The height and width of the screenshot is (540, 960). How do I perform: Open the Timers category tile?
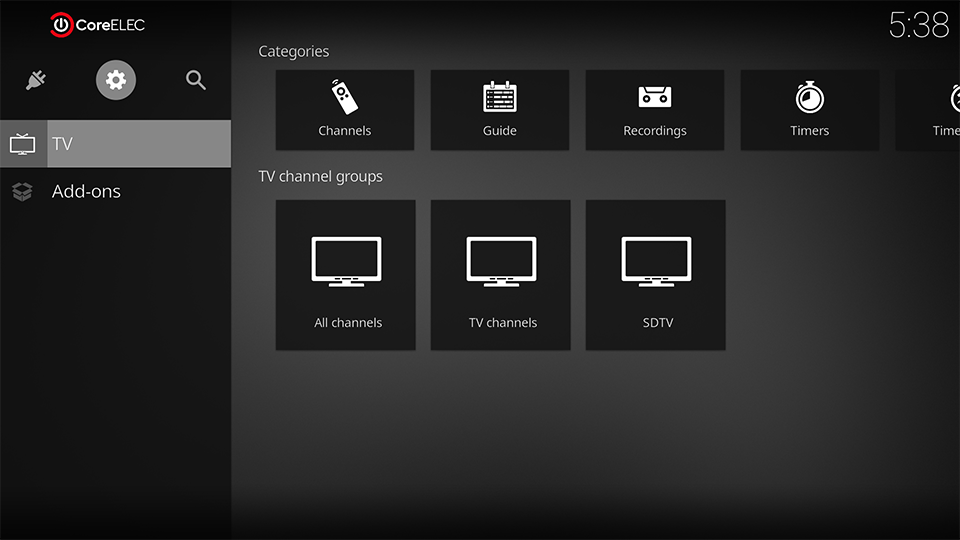[x=809, y=110]
